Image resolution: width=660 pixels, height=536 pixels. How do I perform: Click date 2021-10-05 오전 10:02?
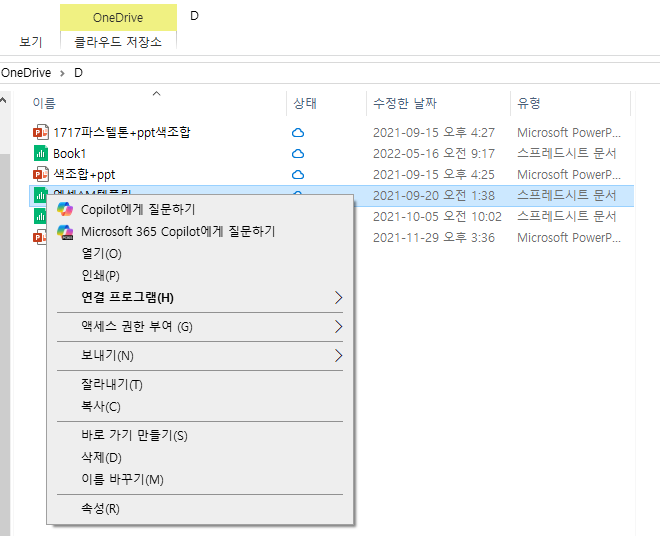pos(437,216)
